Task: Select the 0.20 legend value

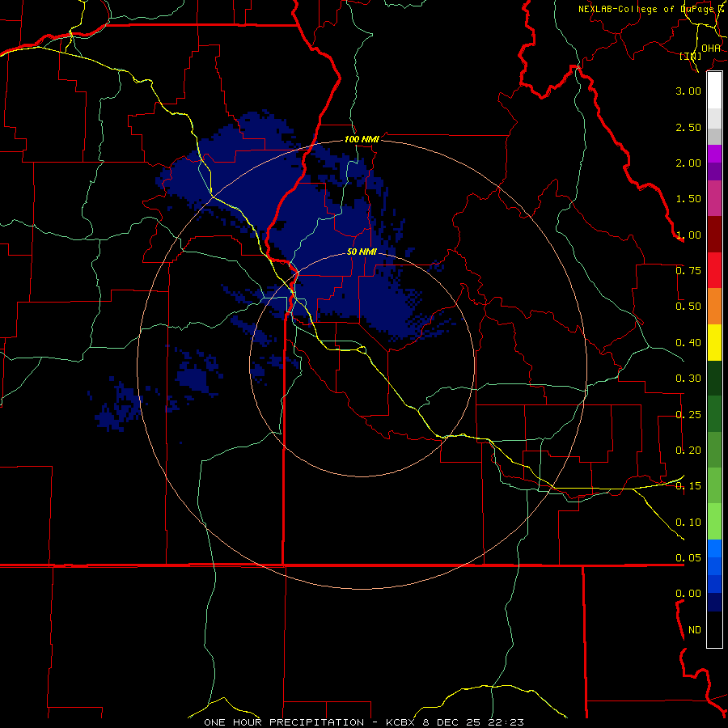Action: click(x=688, y=451)
